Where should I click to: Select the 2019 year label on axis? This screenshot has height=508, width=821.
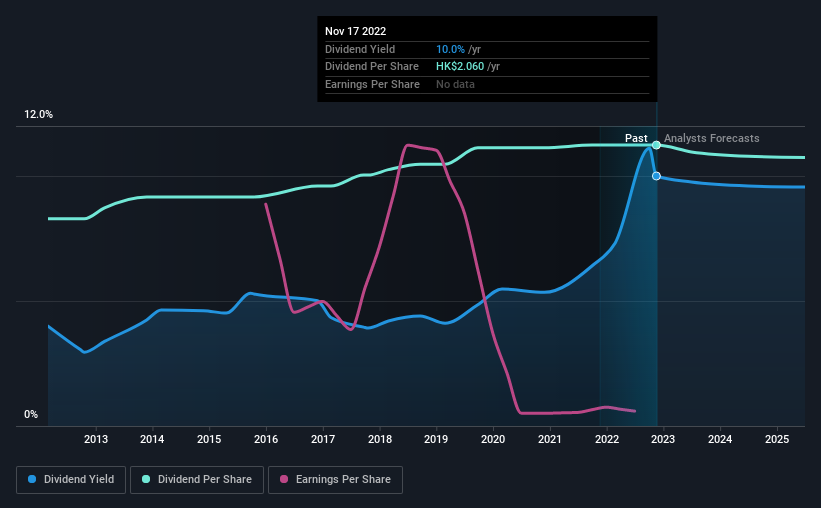tap(436, 439)
